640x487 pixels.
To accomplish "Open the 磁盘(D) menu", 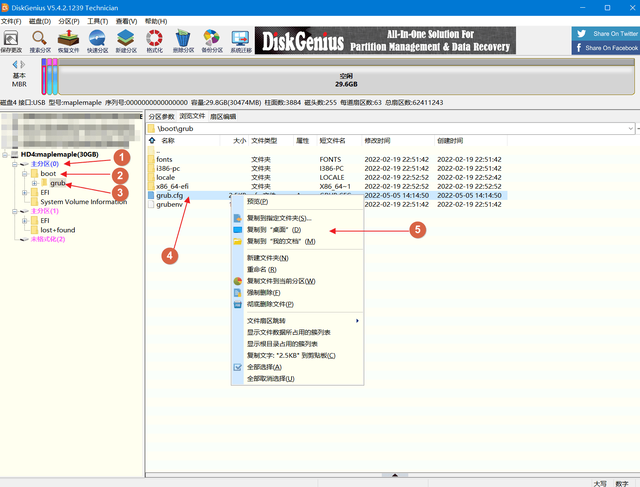I will tap(40, 21).
